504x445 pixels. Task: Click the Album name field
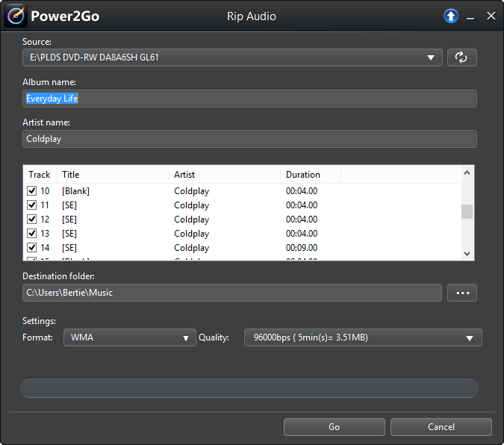point(249,99)
